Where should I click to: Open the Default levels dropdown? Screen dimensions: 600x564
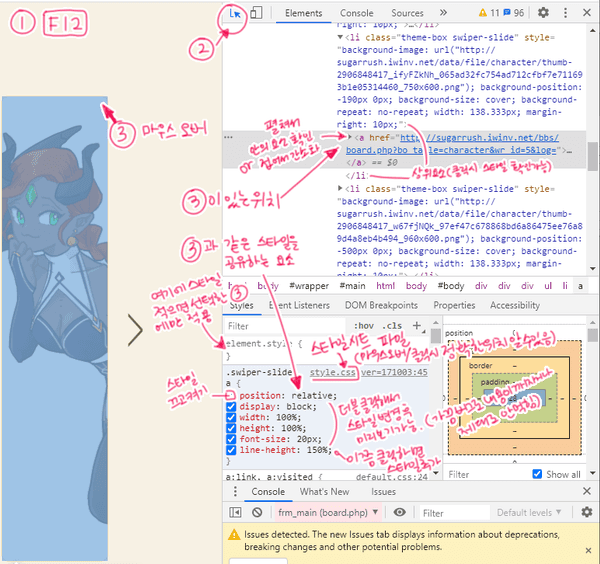pos(531,513)
